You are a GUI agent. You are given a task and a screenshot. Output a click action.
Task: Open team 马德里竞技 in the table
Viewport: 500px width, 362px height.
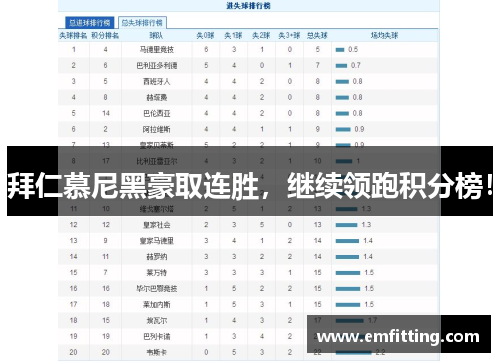pos(156,50)
